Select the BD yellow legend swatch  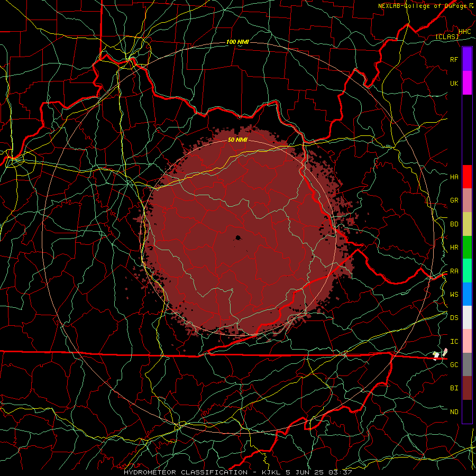[467, 224]
